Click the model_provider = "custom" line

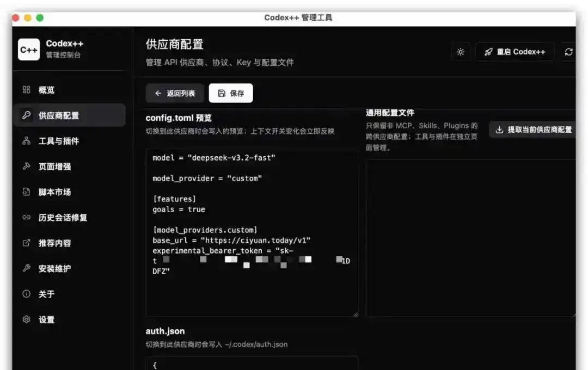207,178
